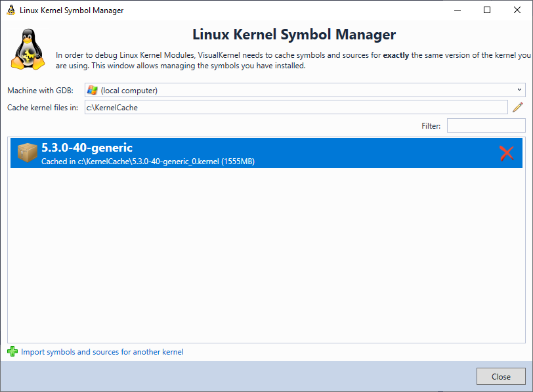Expand machine list using dropdown arrow
This screenshot has width=533, height=392.
[519, 90]
